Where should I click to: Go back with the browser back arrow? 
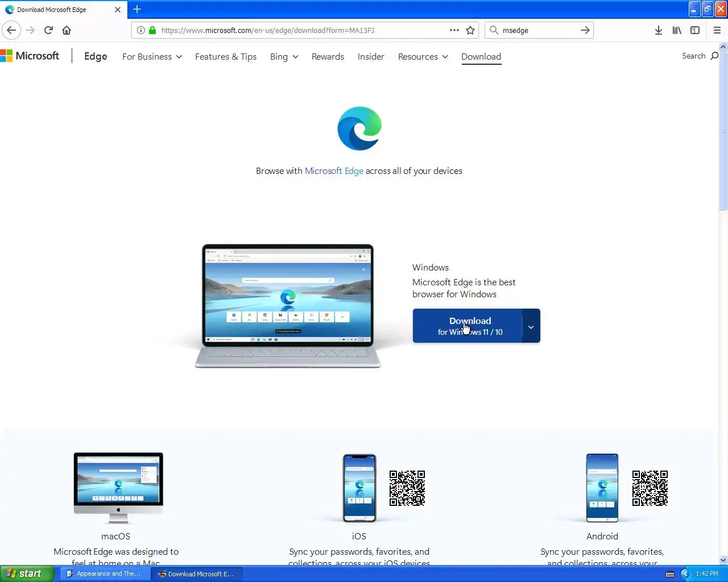11,30
